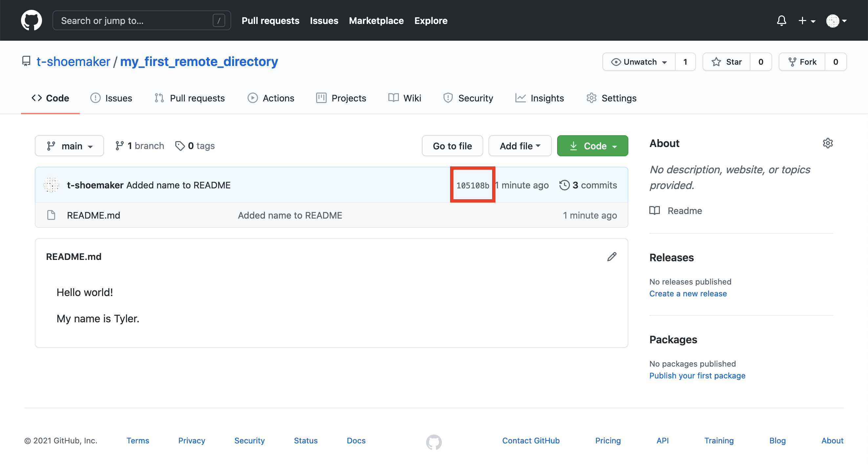
Task: Switch to the Insights tab
Action: [539, 98]
